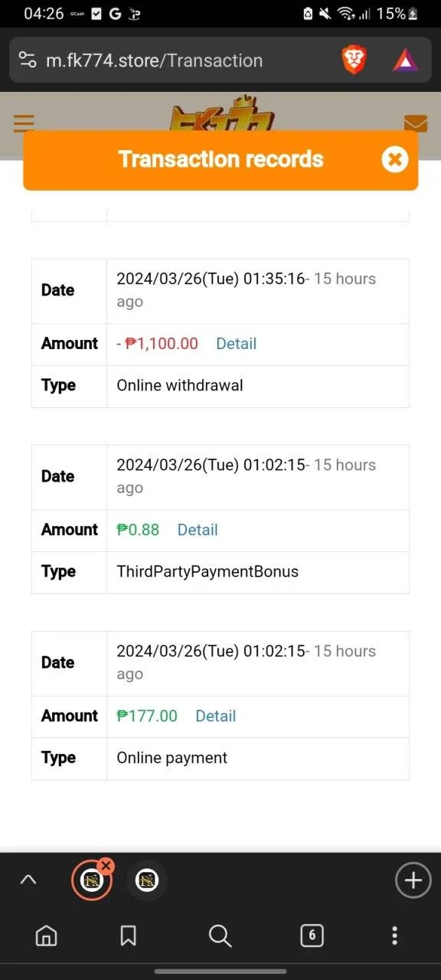Open the tab switcher showing 6 tabs

312,935
